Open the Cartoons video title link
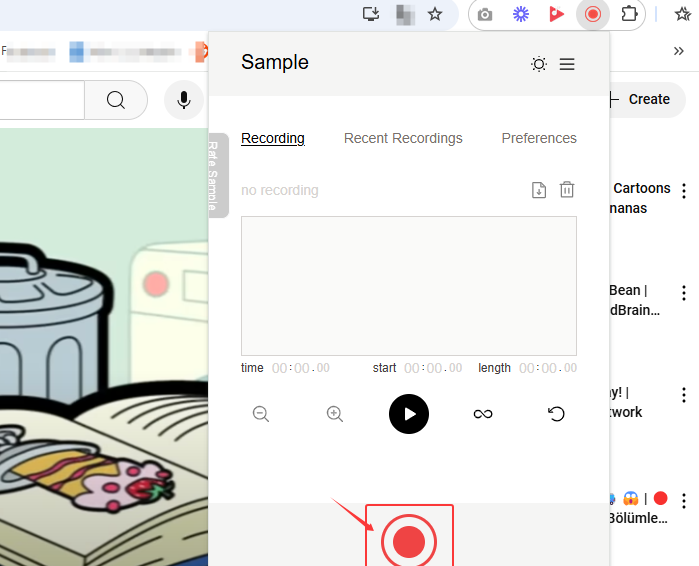Image resolution: width=699 pixels, height=566 pixels. pos(640,198)
